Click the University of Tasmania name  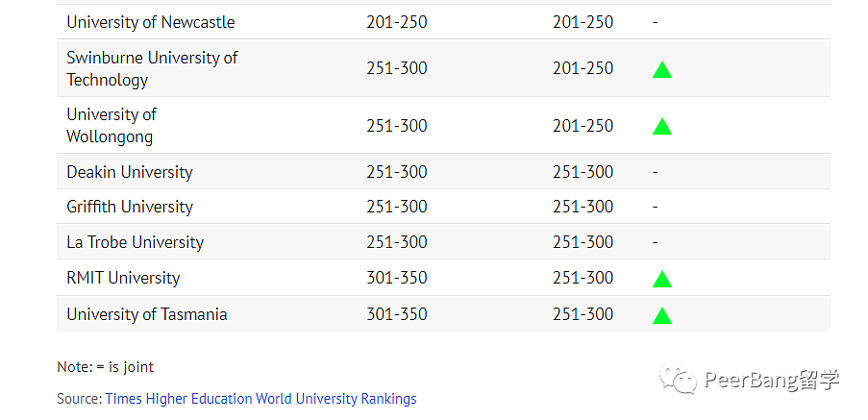147,313
